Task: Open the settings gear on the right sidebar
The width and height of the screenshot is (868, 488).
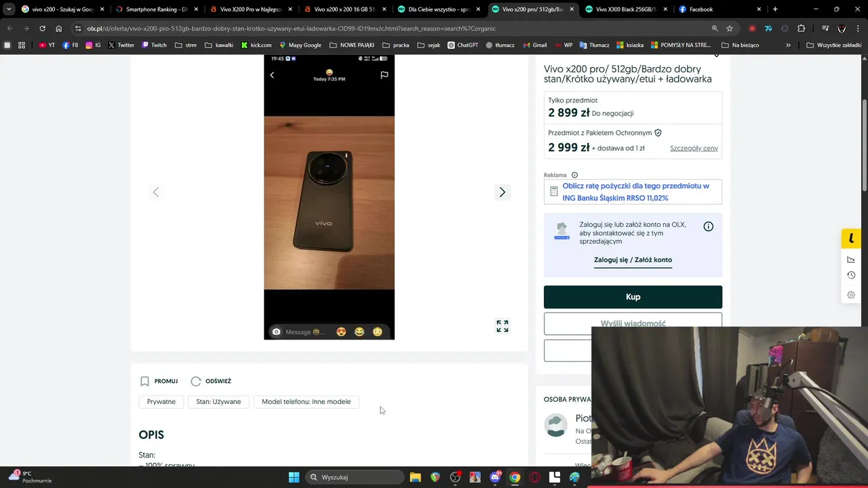Action: pos(851,295)
